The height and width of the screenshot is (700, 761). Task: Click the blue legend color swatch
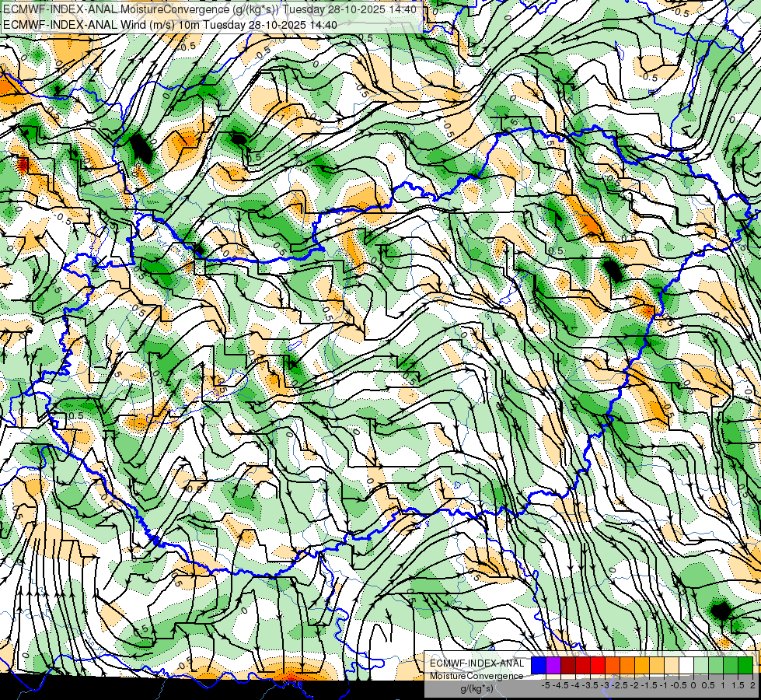coord(539,666)
